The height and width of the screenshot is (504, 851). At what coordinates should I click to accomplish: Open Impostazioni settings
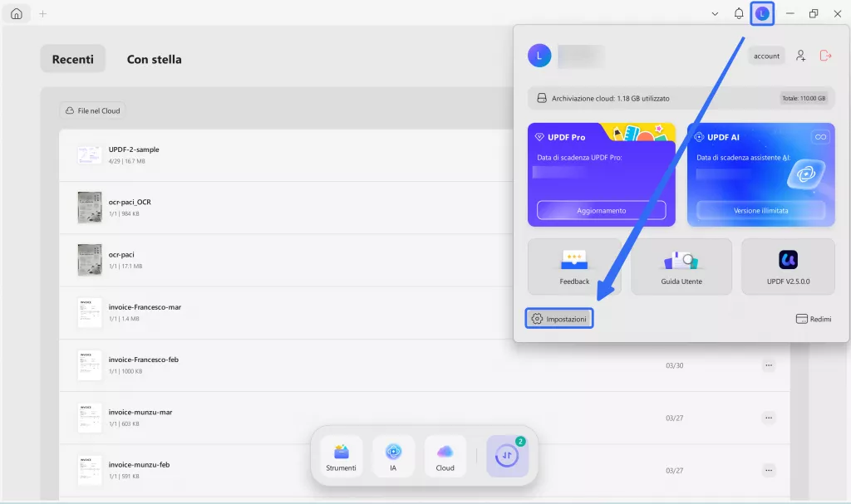(x=559, y=319)
